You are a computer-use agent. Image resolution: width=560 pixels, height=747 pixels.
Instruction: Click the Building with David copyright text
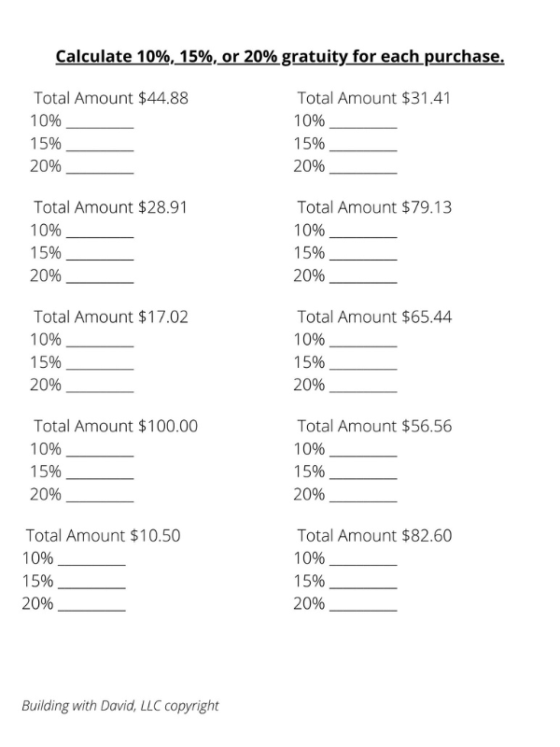(x=120, y=706)
